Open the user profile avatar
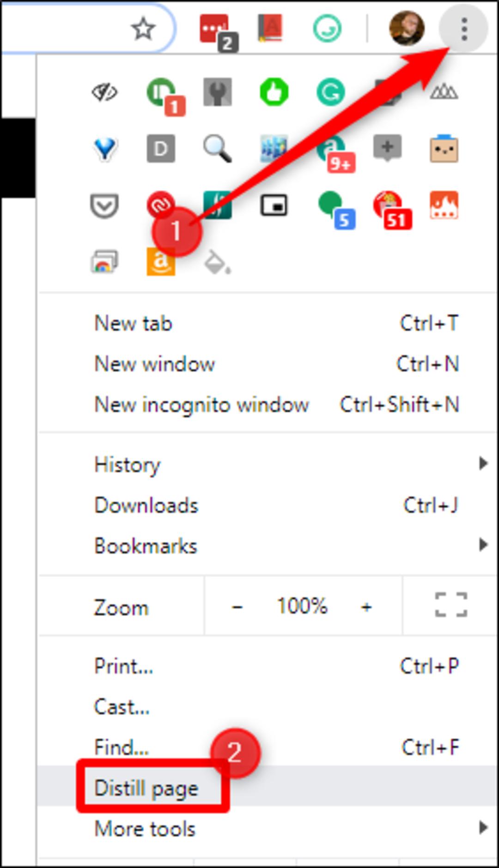 coord(407,28)
